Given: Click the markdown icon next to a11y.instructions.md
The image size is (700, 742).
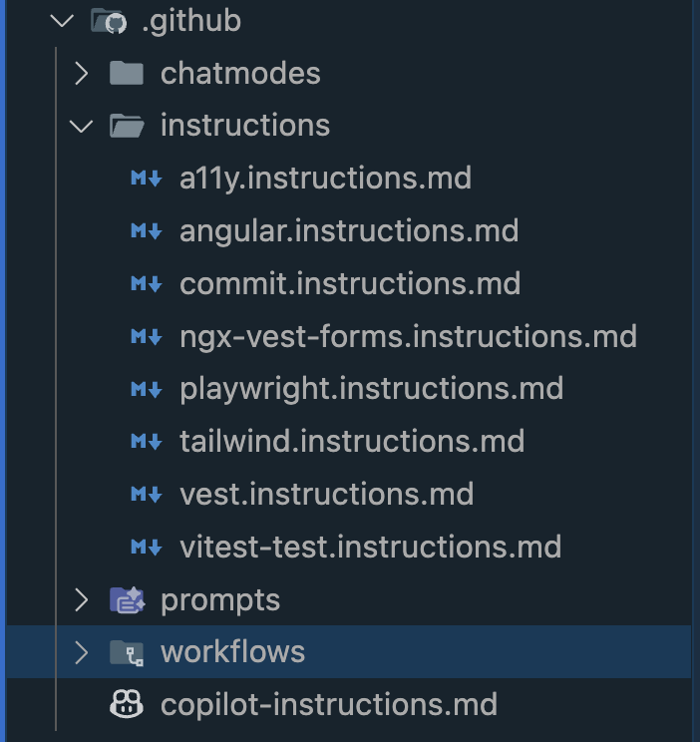Looking at the screenshot, I should click(146, 179).
